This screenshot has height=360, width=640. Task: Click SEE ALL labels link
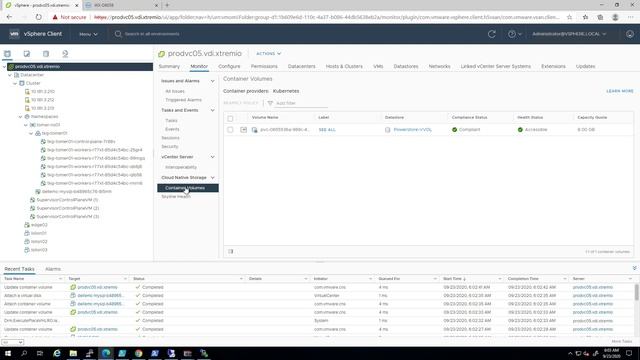coord(327,130)
